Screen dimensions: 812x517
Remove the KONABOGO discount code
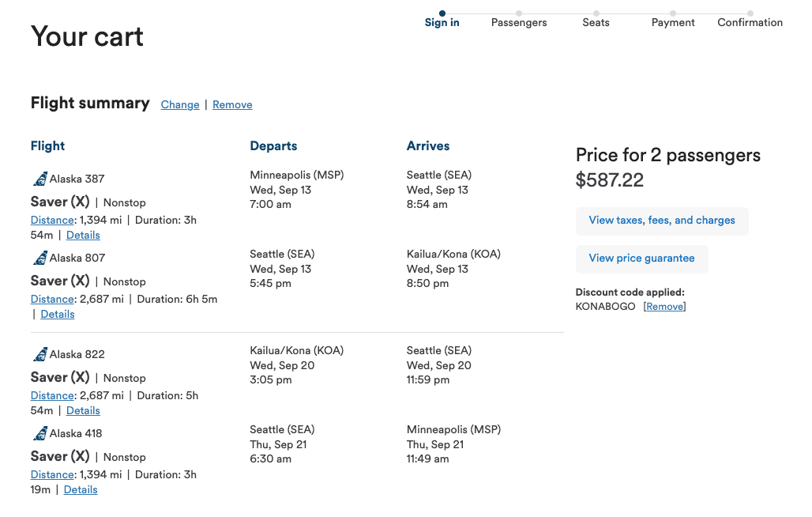(x=664, y=306)
